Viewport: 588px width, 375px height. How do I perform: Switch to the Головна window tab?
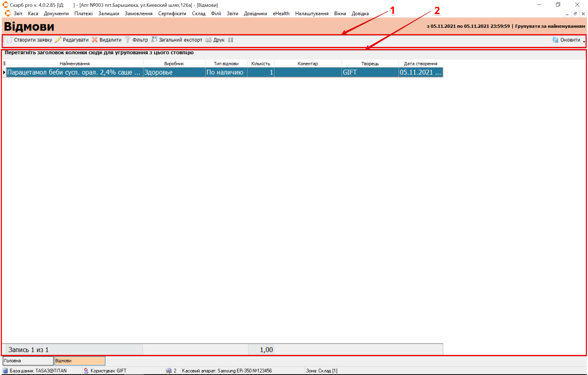tap(28, 361)
